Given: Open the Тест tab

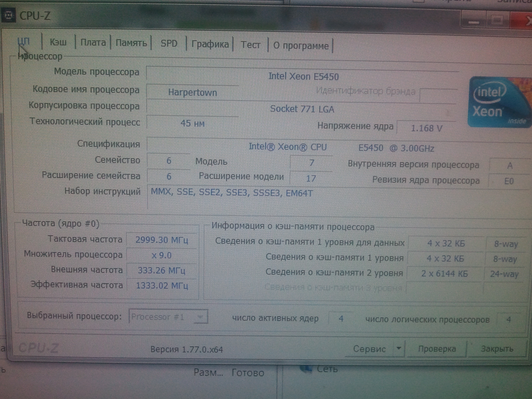Looking at the screenshot, I should pyautogui.click(x=250, y=45).
